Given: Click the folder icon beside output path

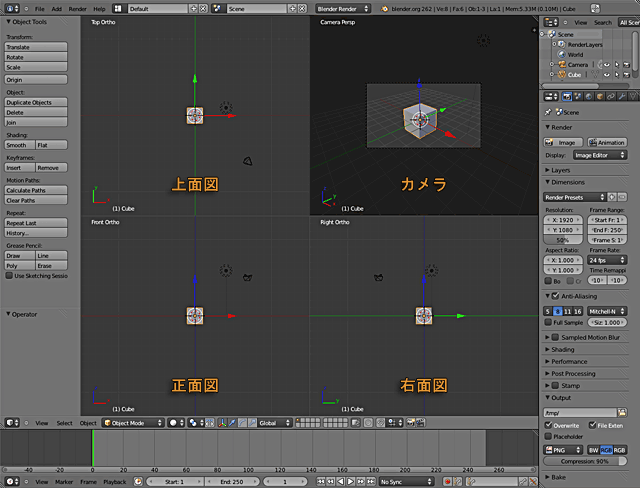Looking at the screenshot, I should [622, 412].
